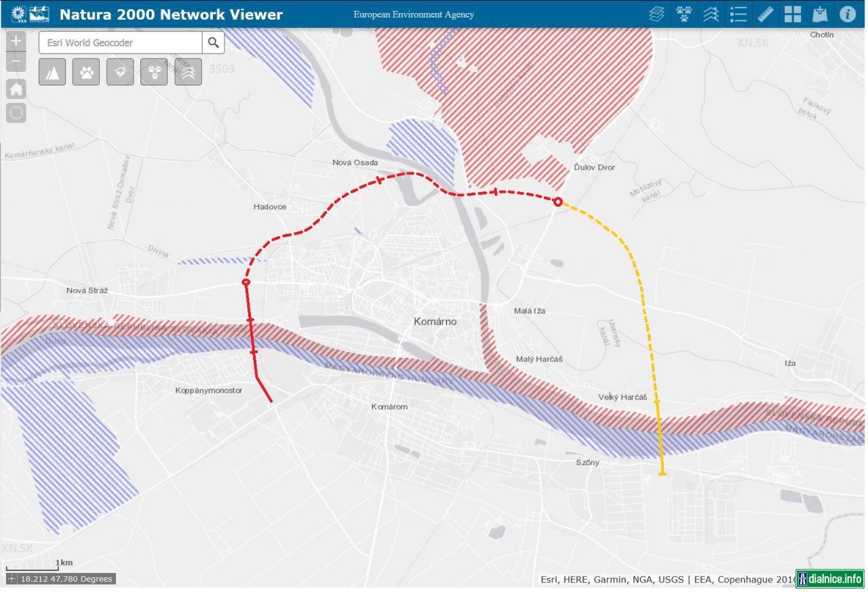Click the coordinates crosshair icon
The image size is (868, 592).
pyautogui.click(x=12, y=579)
